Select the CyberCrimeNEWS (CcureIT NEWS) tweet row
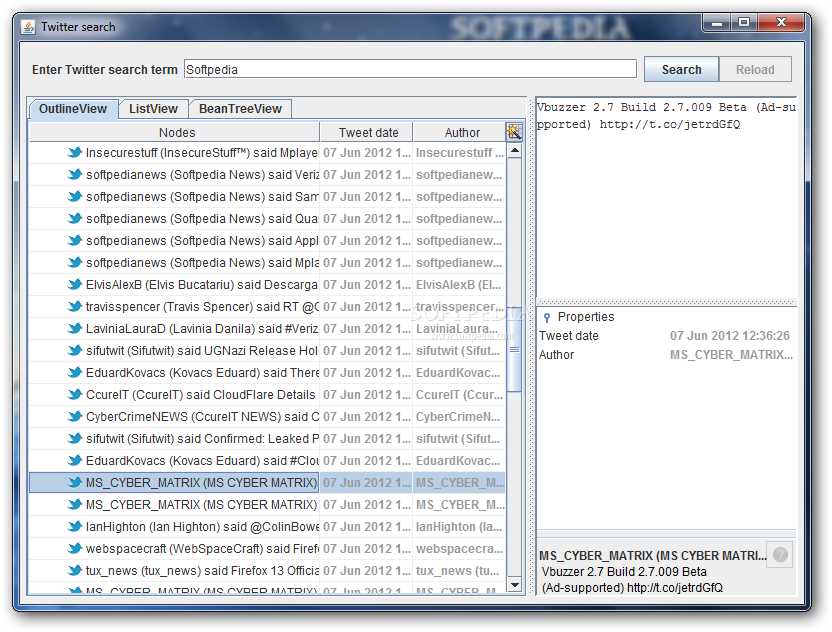The image size is (832, 632). click(x=267, y=417)
